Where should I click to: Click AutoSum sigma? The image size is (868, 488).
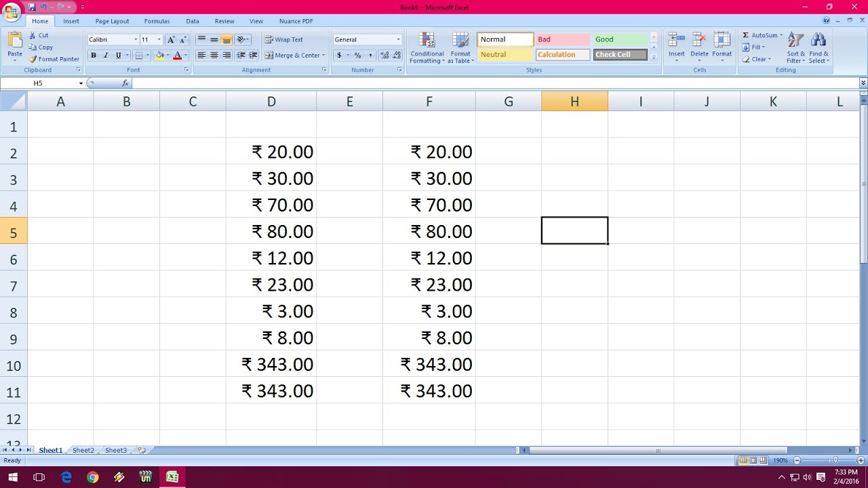pos(746,35)
